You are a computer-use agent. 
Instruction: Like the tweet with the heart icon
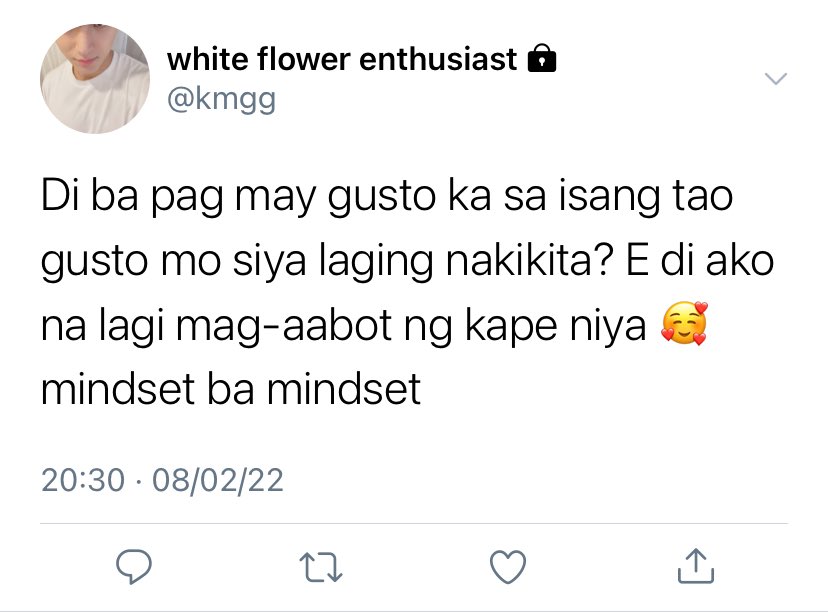click(x=508, y=567)
